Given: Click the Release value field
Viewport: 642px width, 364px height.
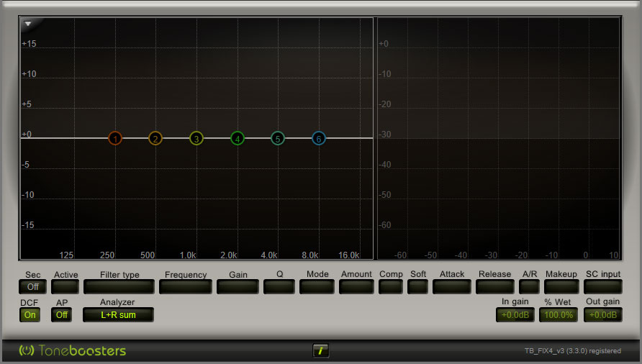Looking at the screenshot, I should click(495, 286).
